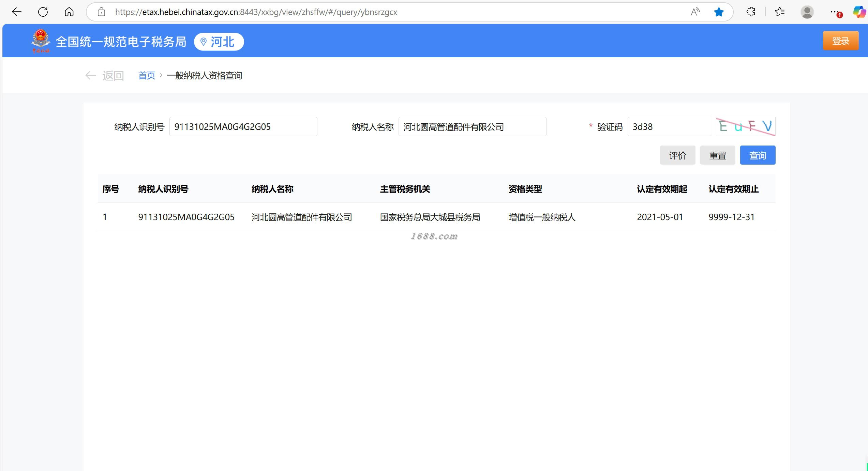Launch the Copilot sidebar icon
Screen dimensions: 868x471
coord(859,12)
